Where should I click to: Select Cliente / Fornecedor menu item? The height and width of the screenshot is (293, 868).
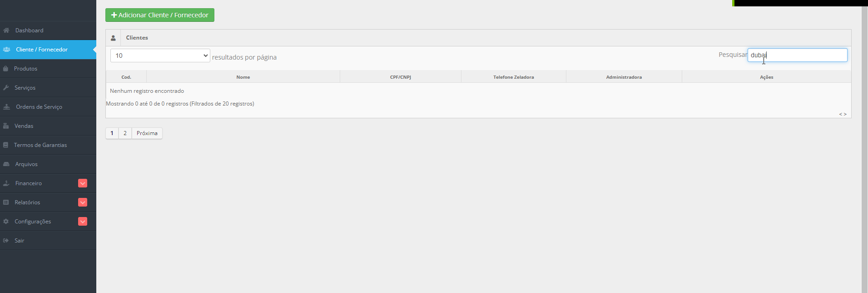[48, 50]
